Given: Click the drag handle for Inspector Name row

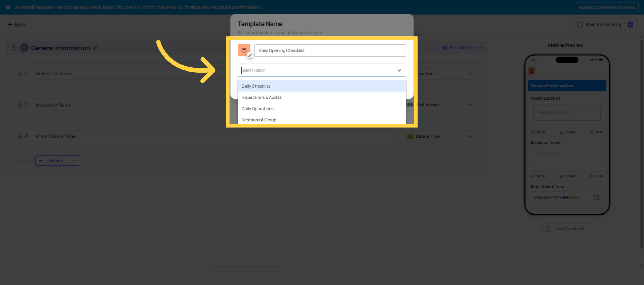Looking at the screenshot, I should coord(20,105).
